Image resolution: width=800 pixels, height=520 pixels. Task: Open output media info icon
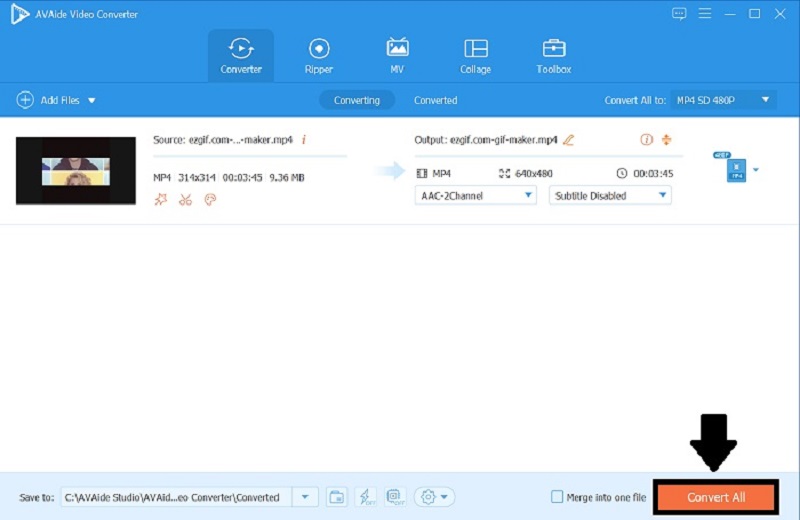point(646,139)
